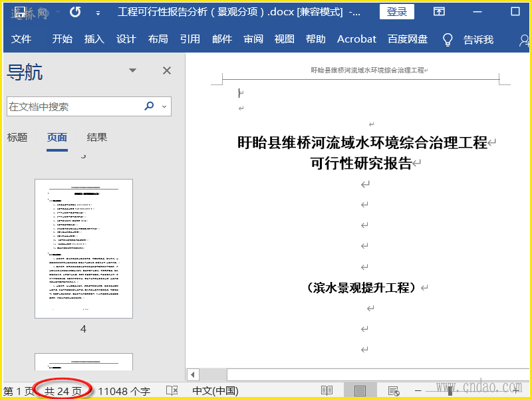Click horizontal scrollbar left arrow
The height and width of the screenshot is (399, 532).
coord(193,375)
